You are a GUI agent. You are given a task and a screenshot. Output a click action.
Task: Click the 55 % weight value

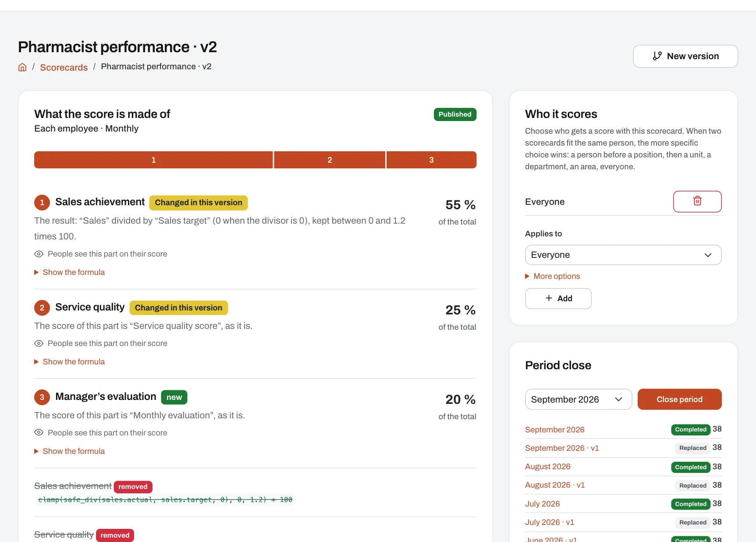coord(460,205)
